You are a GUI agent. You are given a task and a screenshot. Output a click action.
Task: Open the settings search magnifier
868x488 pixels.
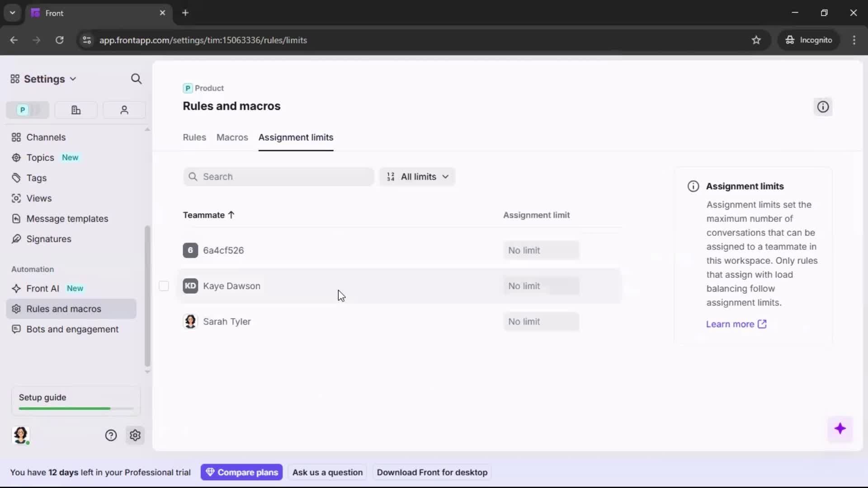[x=137, y=79]
